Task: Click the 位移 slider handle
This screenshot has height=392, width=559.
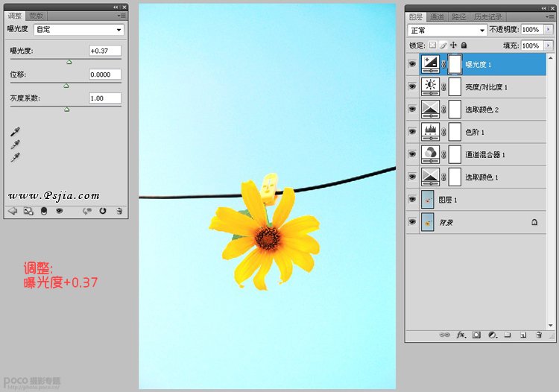Action: (x=66, y=86)
